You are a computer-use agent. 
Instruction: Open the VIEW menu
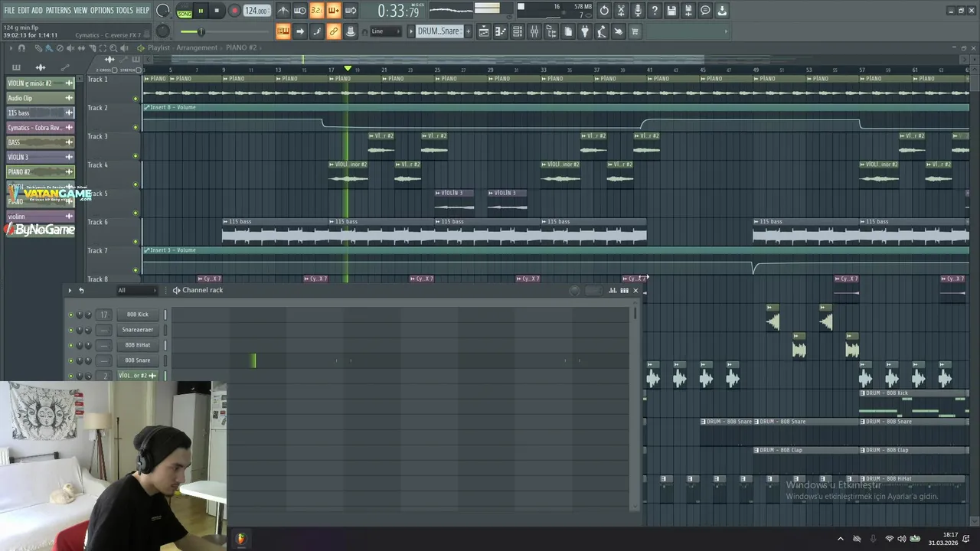pyautogui.click(x=80, y=10)
